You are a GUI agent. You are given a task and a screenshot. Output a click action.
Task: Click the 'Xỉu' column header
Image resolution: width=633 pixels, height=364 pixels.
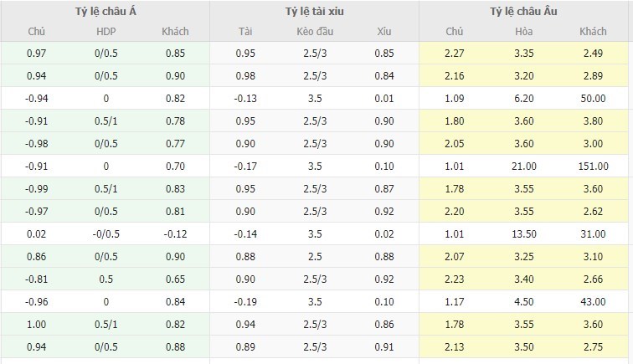pos(384,32)
